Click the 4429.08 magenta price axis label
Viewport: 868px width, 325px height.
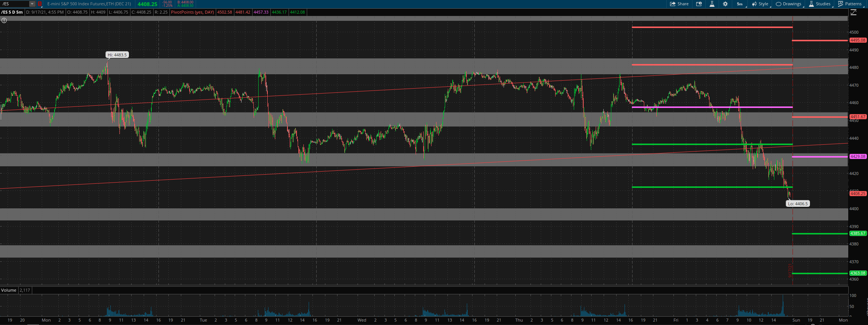click(x=858, y=156)
